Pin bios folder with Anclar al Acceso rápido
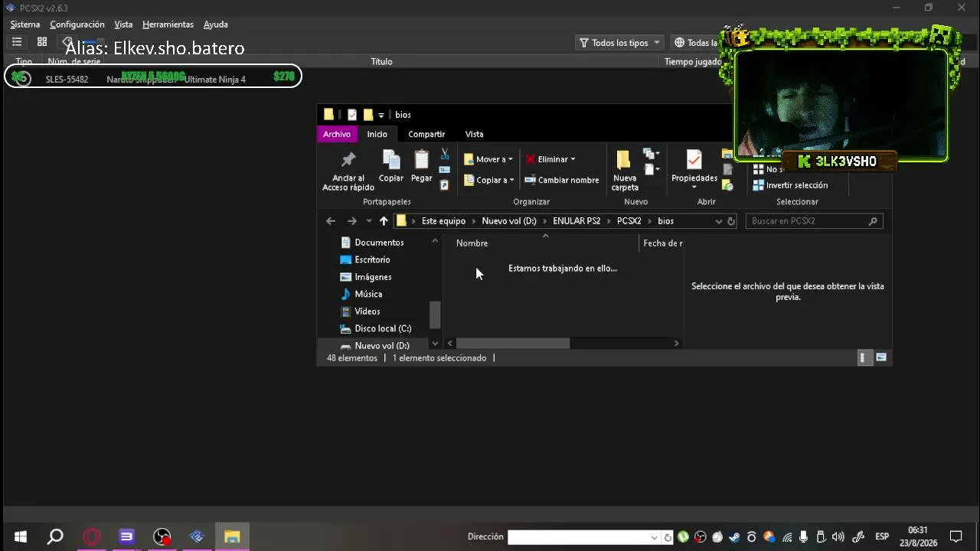This screenshot has height=551, width=980. (348, 170)
